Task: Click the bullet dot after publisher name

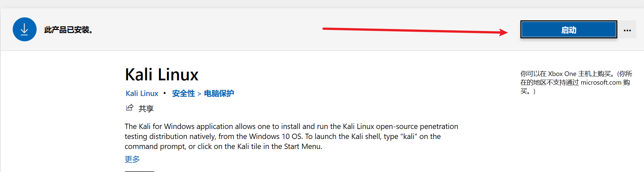Action: point(165,93)
